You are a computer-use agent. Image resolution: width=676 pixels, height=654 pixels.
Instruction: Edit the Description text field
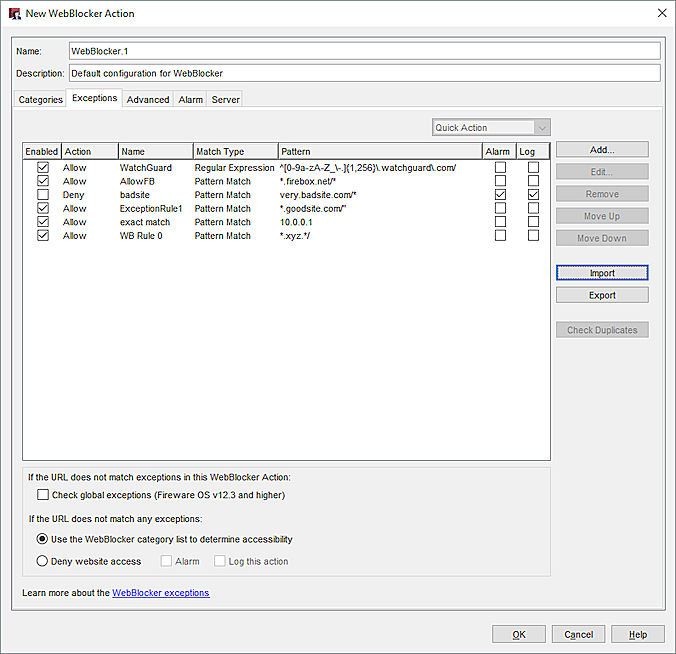click(364, 73)
